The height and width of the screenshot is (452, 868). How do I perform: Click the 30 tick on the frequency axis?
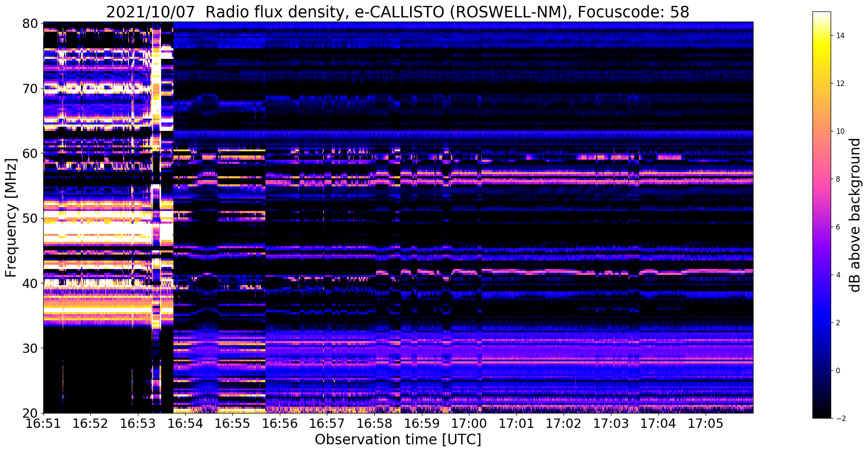point(29,348)
